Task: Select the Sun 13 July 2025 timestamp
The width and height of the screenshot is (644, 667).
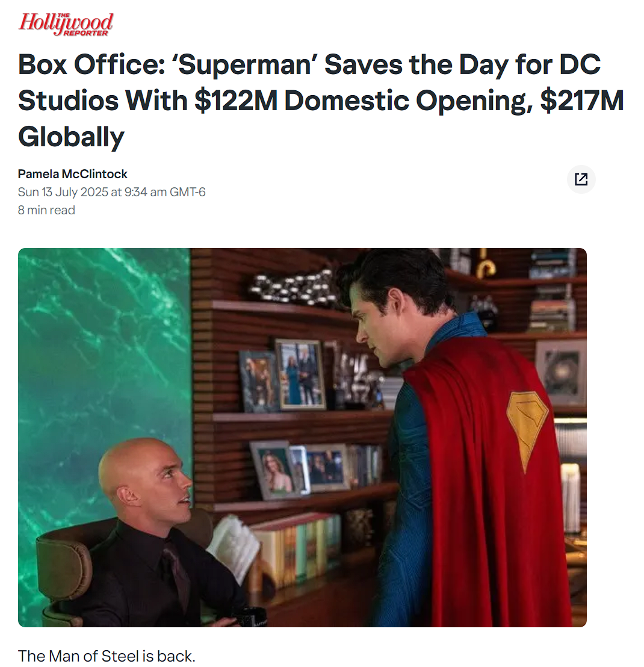Action: [x=111, y=192]
